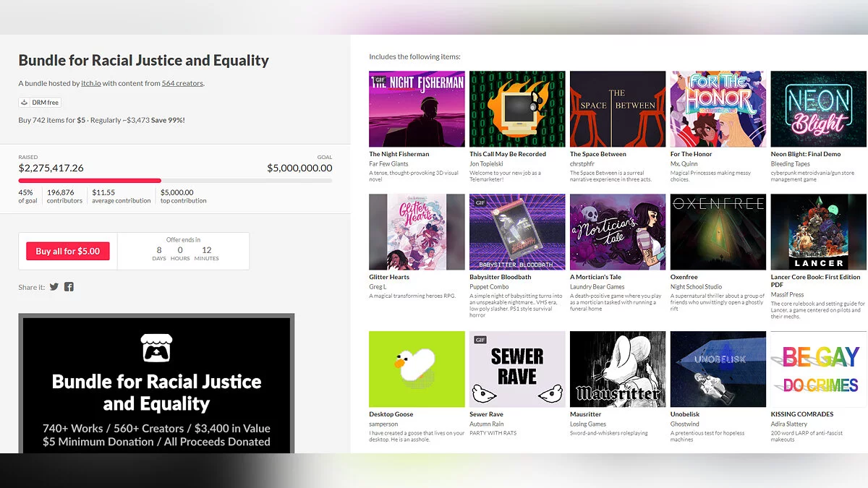Open Lancer Core Book title link
This screenshot has width=868, height=488.
(816, 281)
